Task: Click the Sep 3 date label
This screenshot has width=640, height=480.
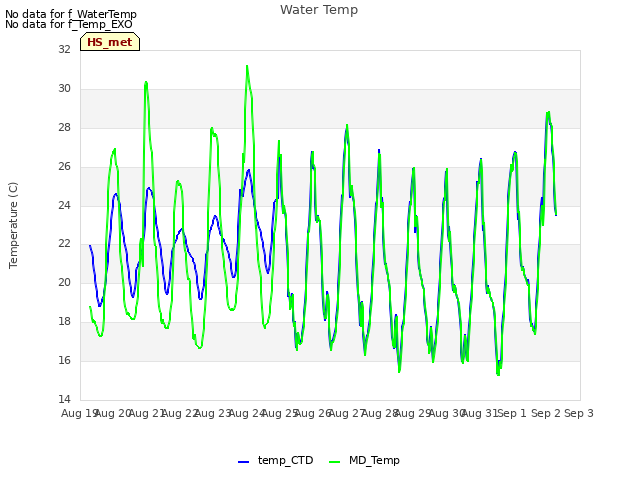Action: [x=579, y=413]
